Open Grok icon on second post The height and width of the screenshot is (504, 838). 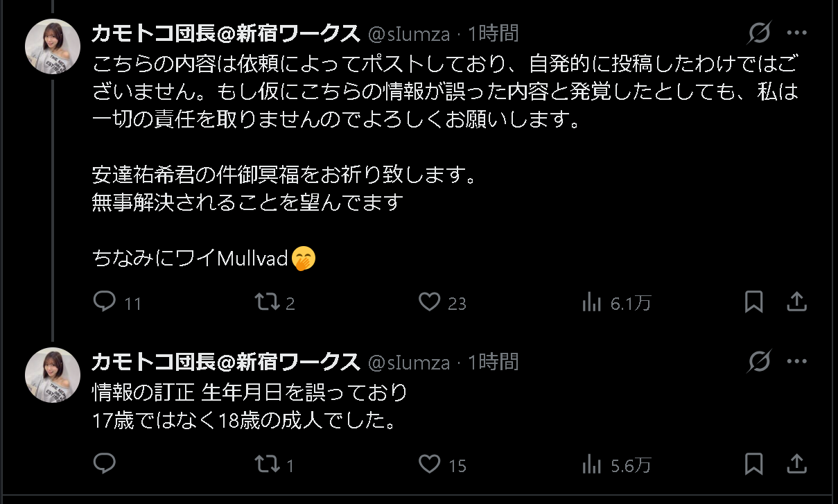760,362
